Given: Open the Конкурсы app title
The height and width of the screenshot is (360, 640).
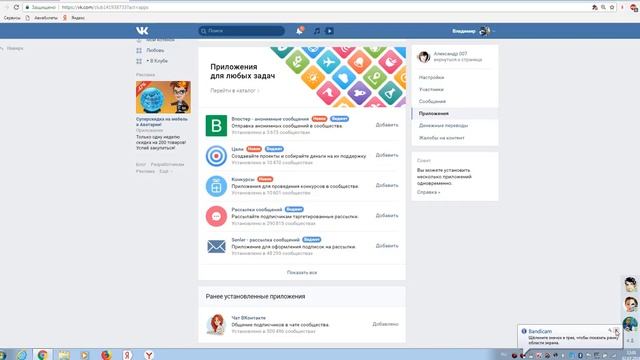Looking at the screenshot, I should tap(242, 179).
